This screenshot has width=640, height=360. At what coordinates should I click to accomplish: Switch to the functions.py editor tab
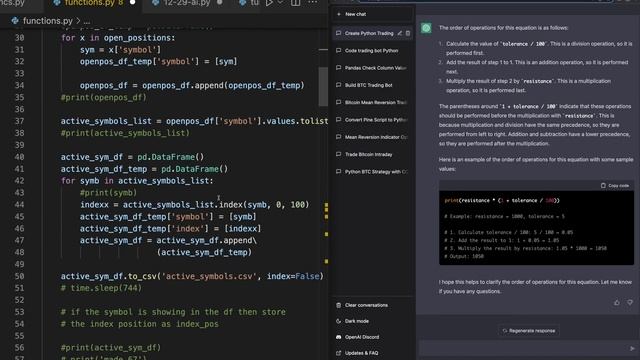pos(93,3)
